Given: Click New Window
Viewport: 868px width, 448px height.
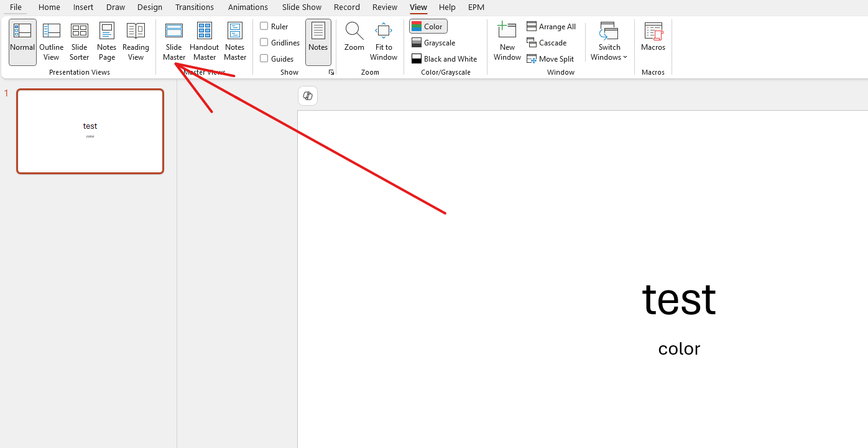Looking at the screenshot, I should click(507, 40).
